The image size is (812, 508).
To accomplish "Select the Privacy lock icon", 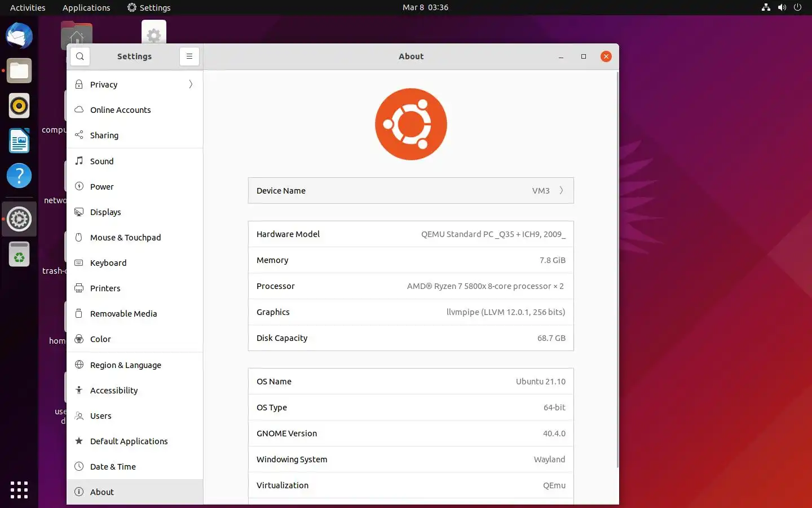I will 79,84.
